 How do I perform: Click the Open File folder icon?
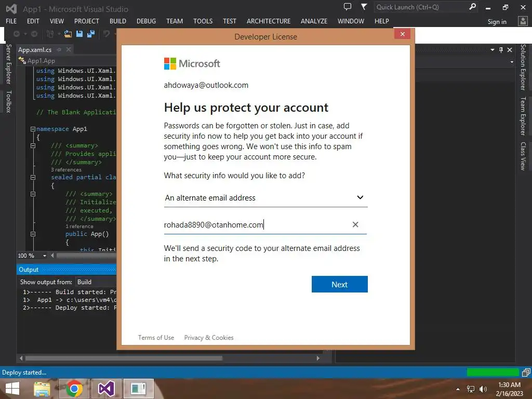coord(68,34)
